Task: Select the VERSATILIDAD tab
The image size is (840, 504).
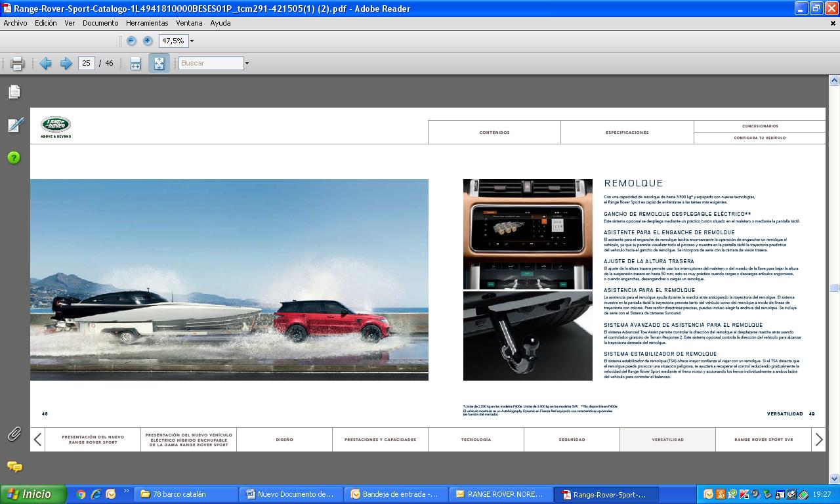Action: (667, 440)
